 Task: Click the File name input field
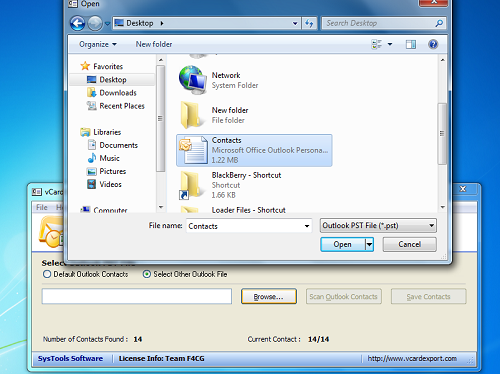pos(248,226)
